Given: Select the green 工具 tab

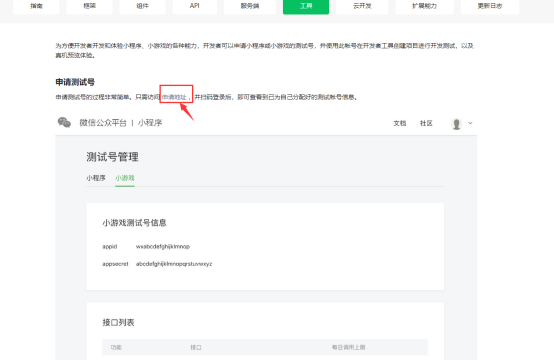Looking at the screenshot, I should (306, 6).
